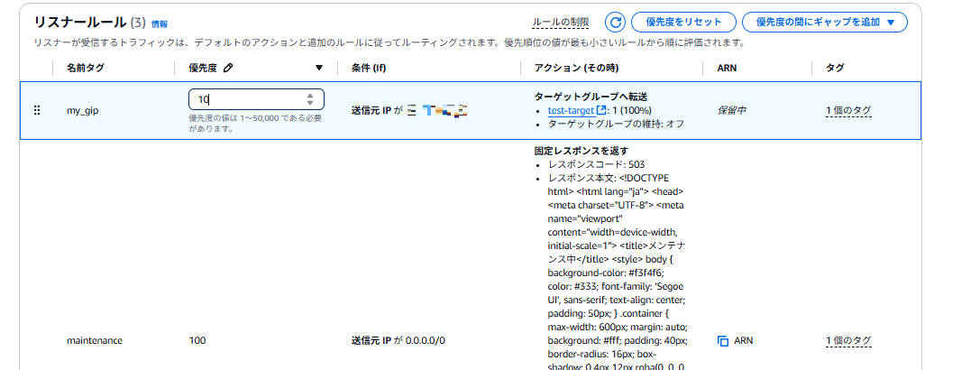Decrease priority value with the down stepper

click(x=310, y=102)
